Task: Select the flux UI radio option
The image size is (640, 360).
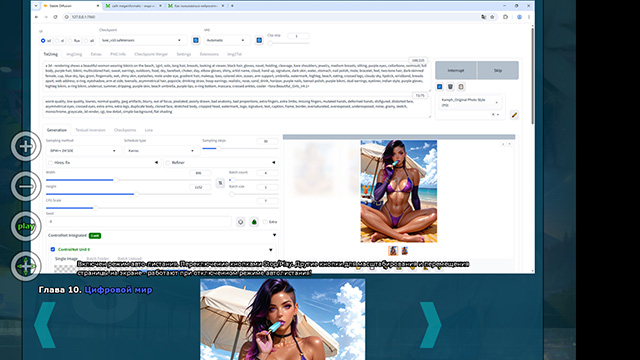Action: point(70,41)
